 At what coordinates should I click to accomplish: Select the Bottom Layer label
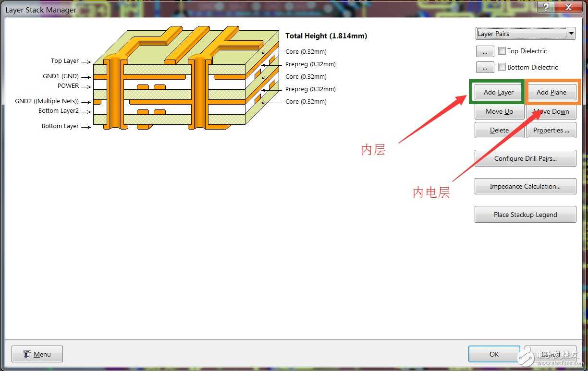(x=60, y=126)
